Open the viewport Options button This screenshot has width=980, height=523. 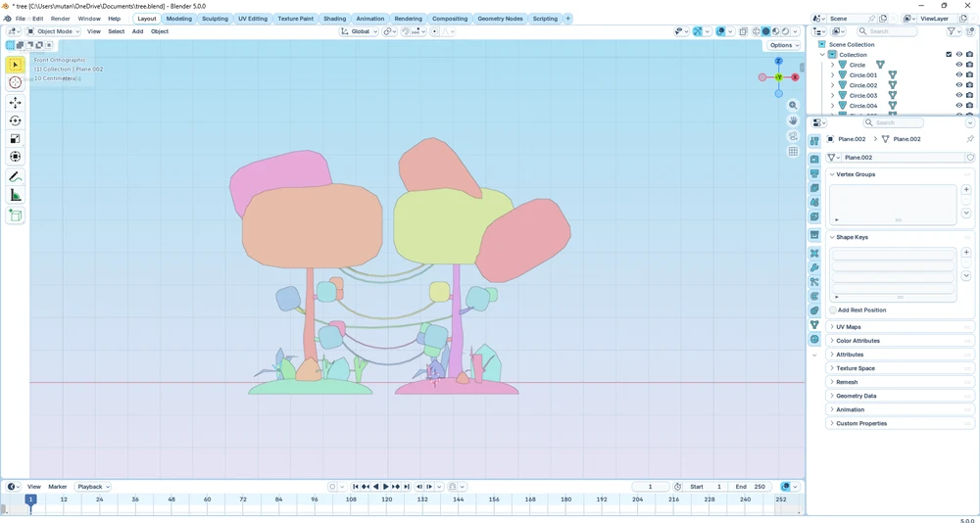pos(783,45)
